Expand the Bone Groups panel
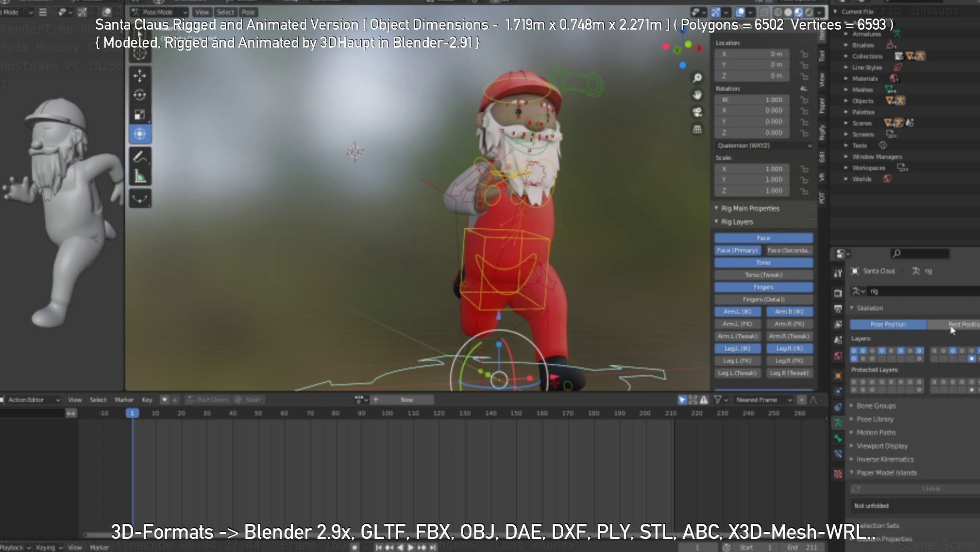This screenshot has height=552, width=980. [876, 406]
